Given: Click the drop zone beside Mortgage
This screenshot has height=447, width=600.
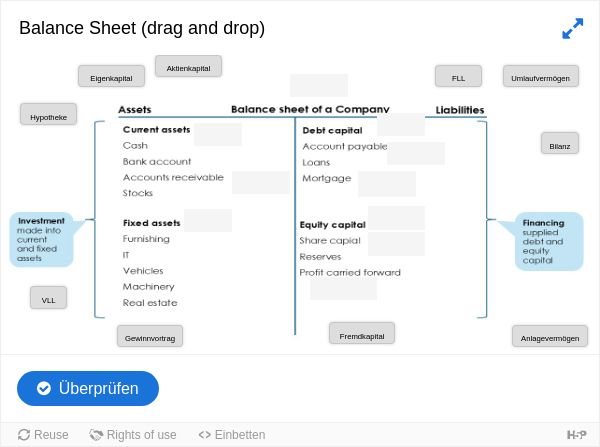Looking at the screenshot, I should 387,184.
